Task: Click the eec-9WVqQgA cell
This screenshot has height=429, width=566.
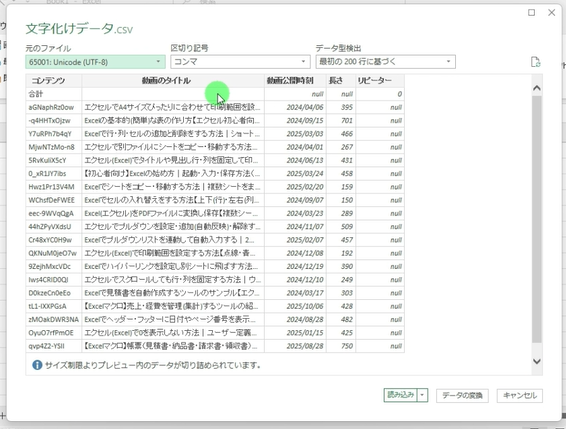Action: coord(54,213)
